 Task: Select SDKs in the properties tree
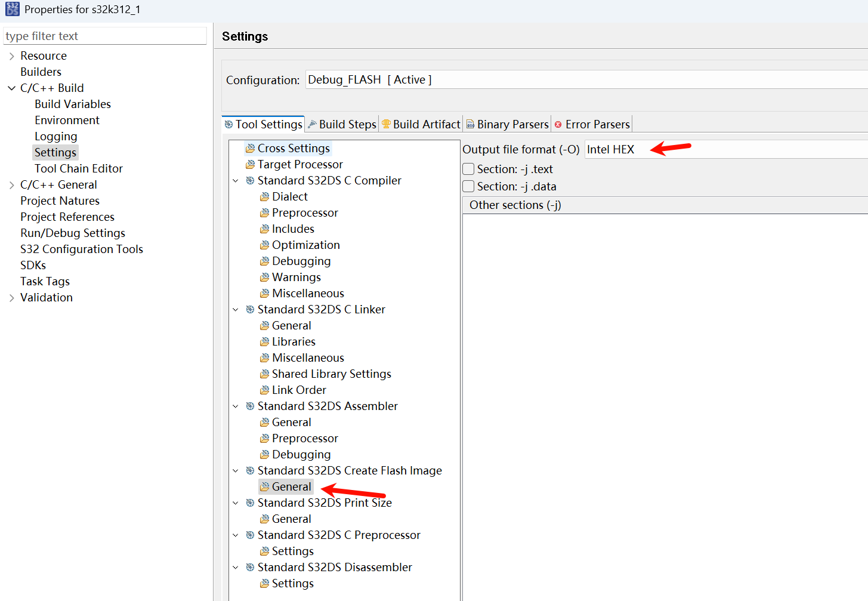(33, 265)
